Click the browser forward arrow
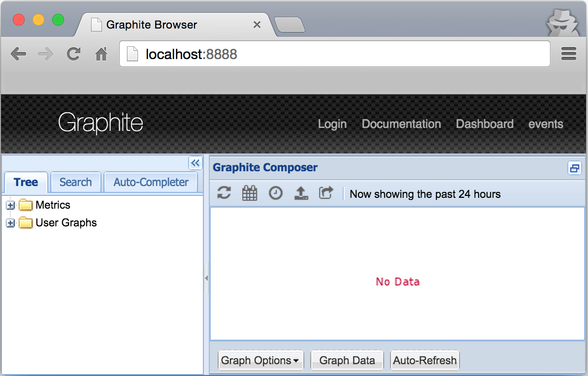This screenshot has height=376, width=588. point(46,54)
